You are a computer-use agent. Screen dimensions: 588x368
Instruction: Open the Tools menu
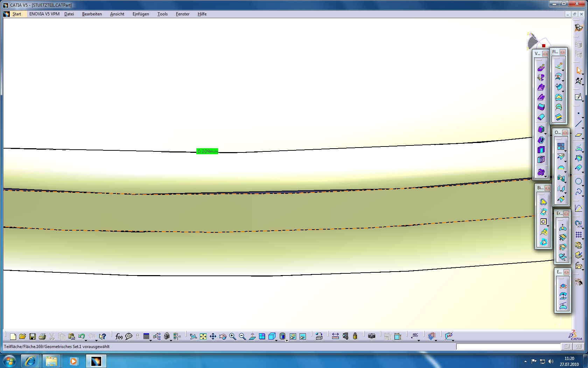(x=162, y=14)
